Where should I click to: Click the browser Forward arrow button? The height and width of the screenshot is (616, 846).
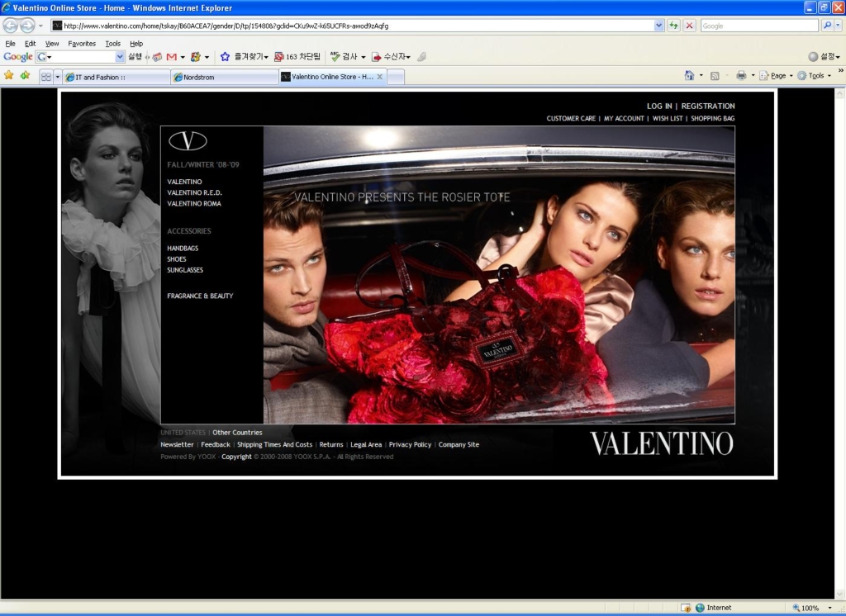pyautogui.click(x=27, y=26)
